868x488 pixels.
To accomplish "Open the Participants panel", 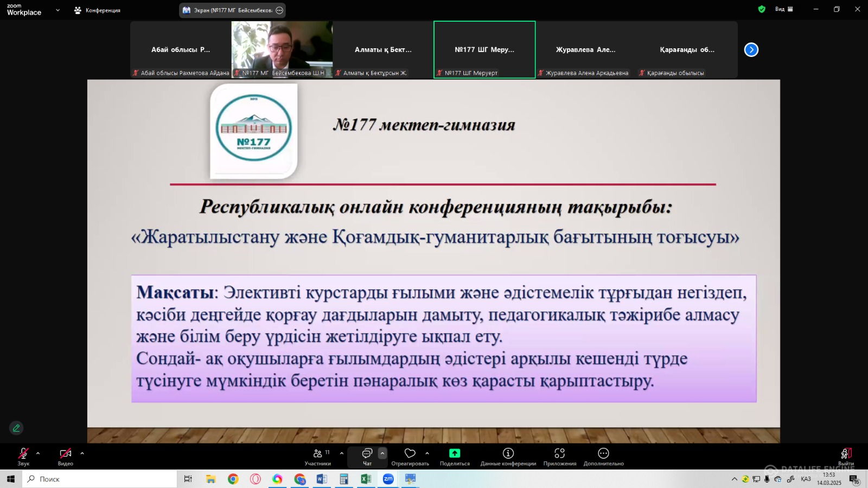I will pyautogui.click(x=318, y=456).
